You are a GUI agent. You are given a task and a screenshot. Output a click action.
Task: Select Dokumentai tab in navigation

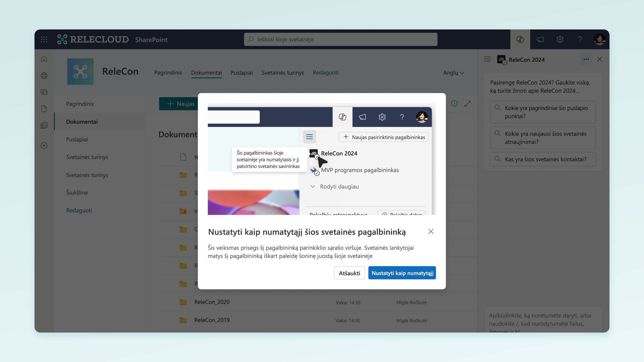click(x=206, y=73)
